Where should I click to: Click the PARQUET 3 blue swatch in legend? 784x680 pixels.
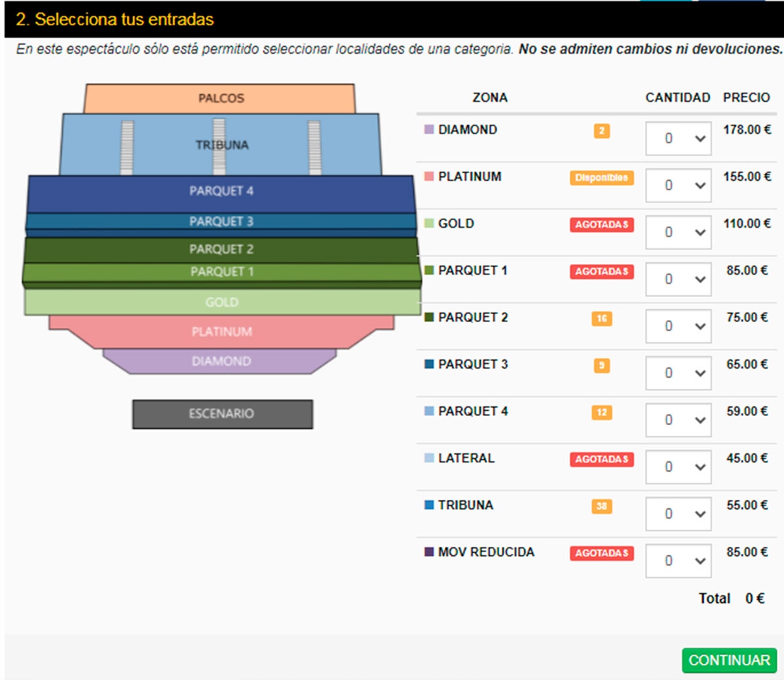[429, 364]
